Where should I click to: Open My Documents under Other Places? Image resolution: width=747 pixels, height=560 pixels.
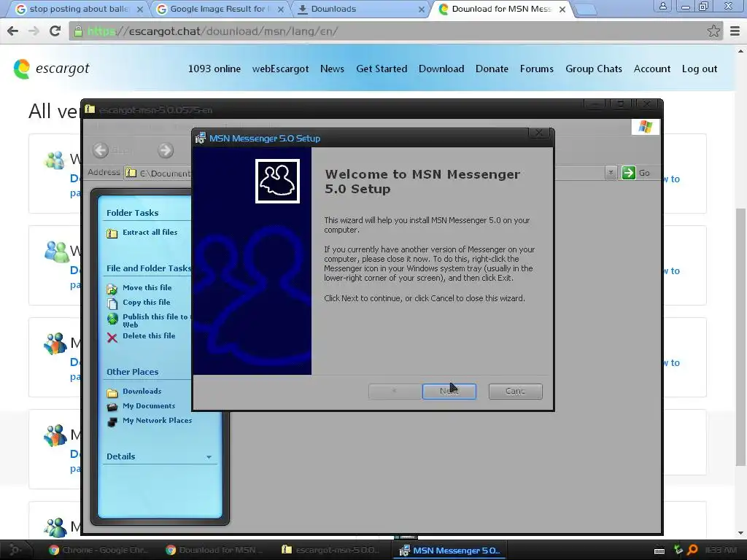[x=149, y=405]
